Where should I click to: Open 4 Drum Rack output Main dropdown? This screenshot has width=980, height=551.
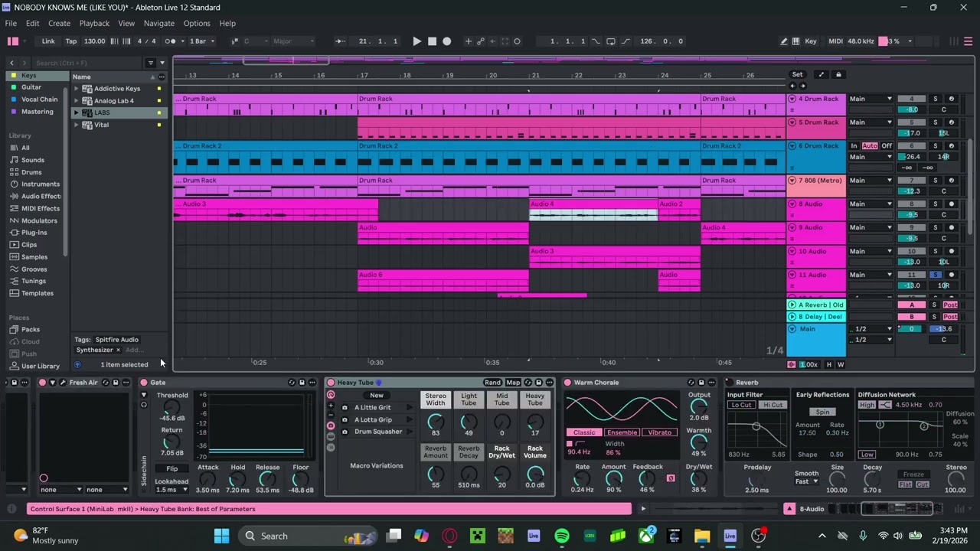pos(871,99)
